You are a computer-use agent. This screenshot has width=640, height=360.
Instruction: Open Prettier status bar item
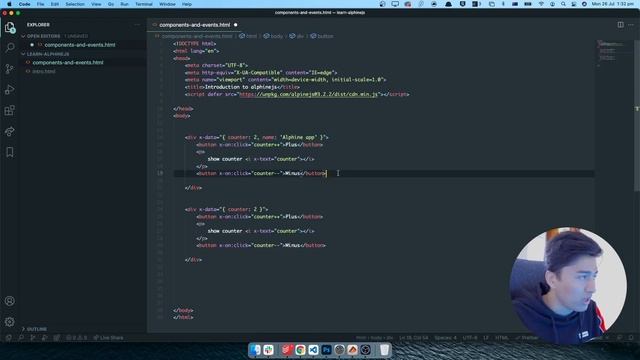(x=527, y=338)
